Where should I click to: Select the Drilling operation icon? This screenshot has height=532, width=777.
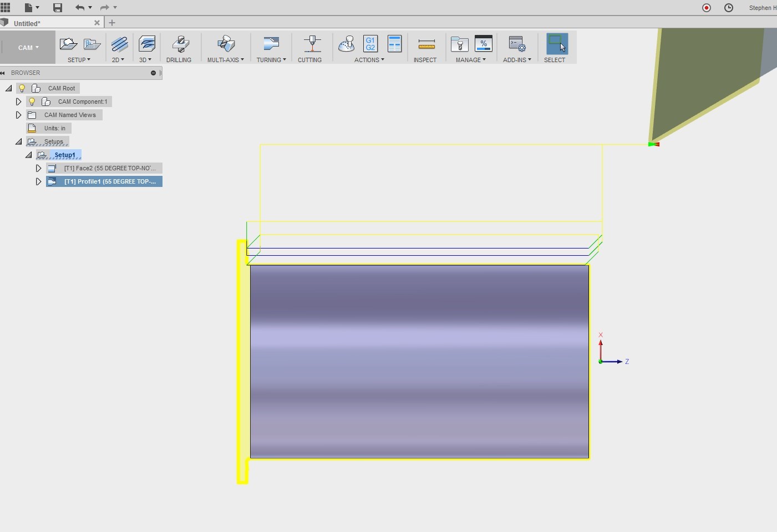180,44
